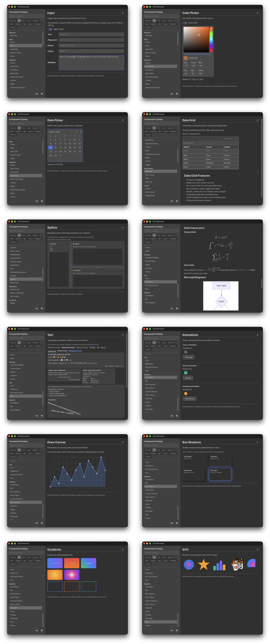Screen dimensions: 270x644
Task: Toggle the Spell Check switch
Action: [50, 29]
